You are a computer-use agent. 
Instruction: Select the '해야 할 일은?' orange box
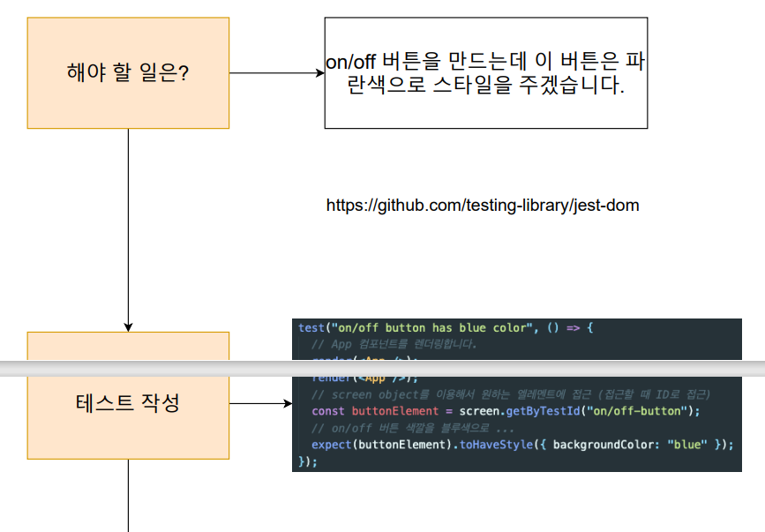click(x=128, y=73)
